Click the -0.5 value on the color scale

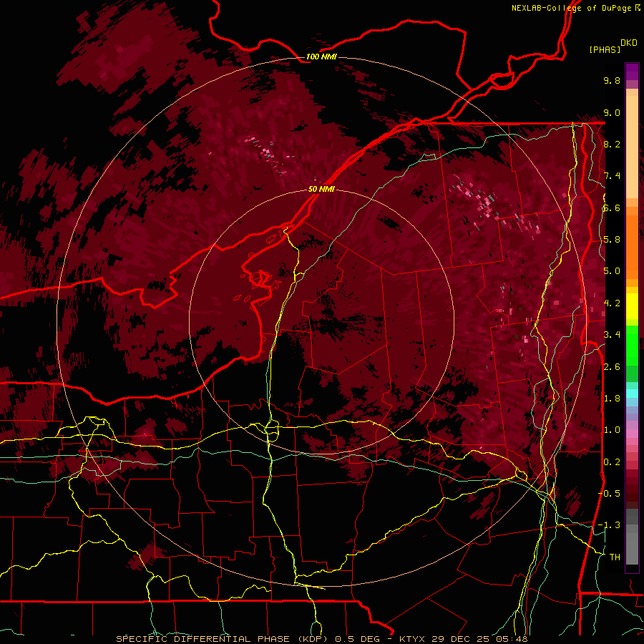[609, 493]
